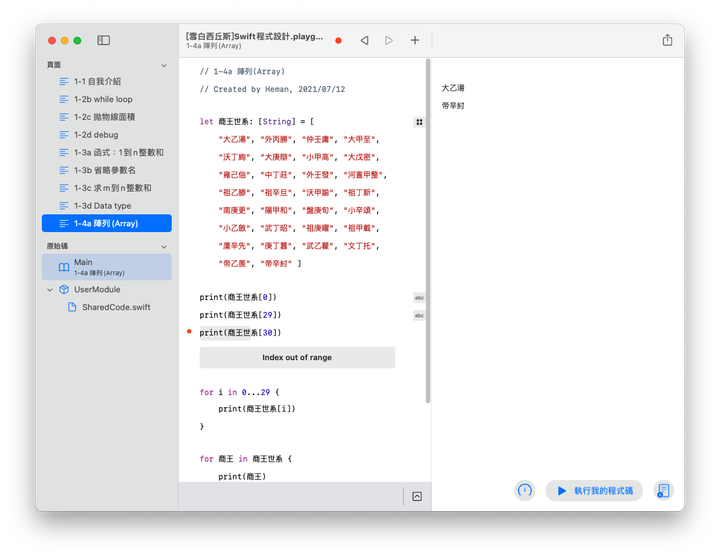Show abc result for print 商王世系[29]
The image size is (720, 558).
click(x=419, y=316)
